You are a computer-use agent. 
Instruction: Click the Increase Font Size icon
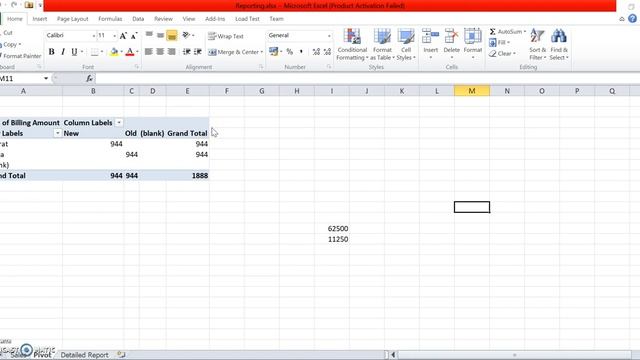click(x=123, y=36)
